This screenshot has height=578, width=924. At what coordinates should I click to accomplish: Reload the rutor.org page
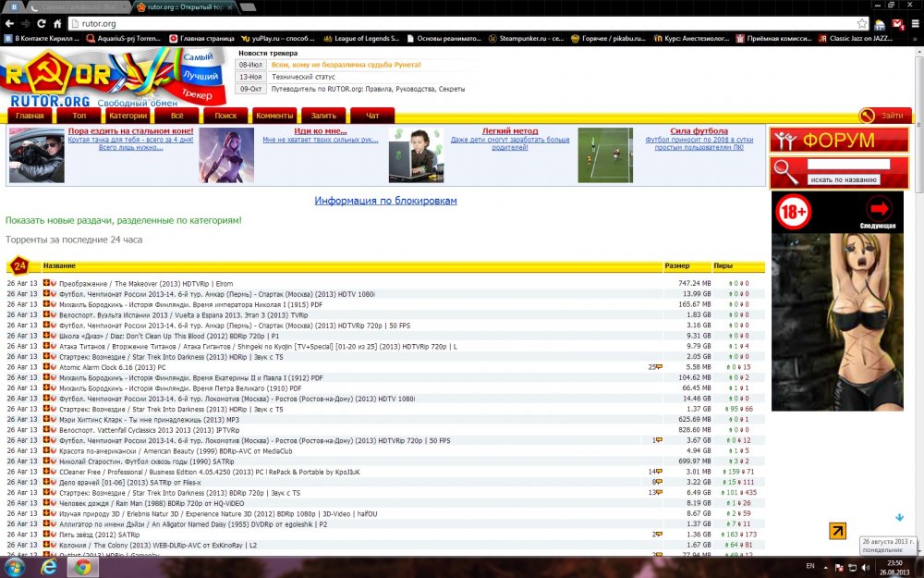coord(42,24)
